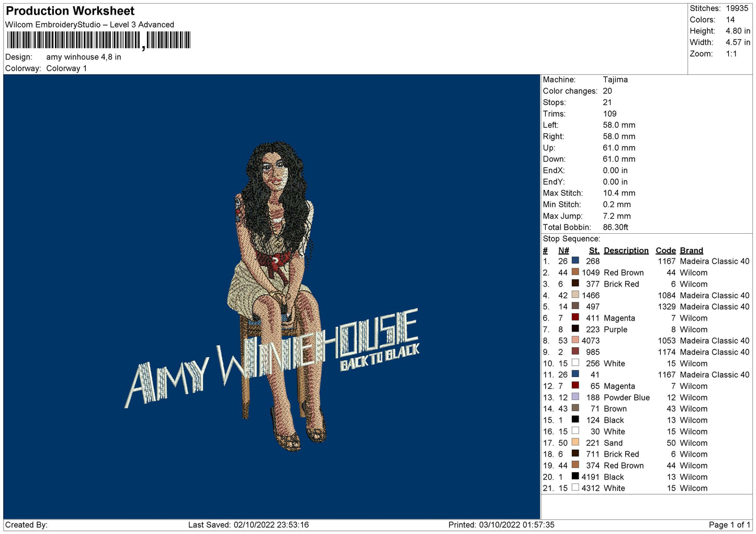This screenshot has width=756, height=534.
Task: Click the 'Created By:' footer label
Action: coord(26,525)
